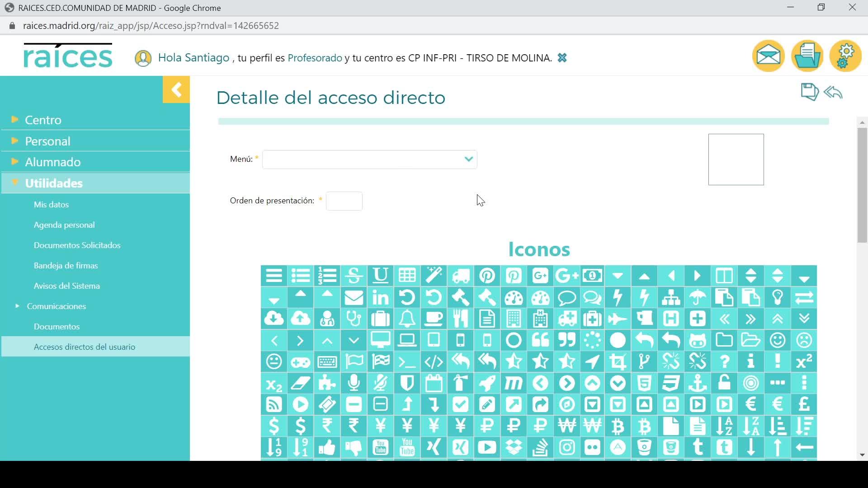
Task: Close profile banner with X icon
Action: tap(562, 58)
